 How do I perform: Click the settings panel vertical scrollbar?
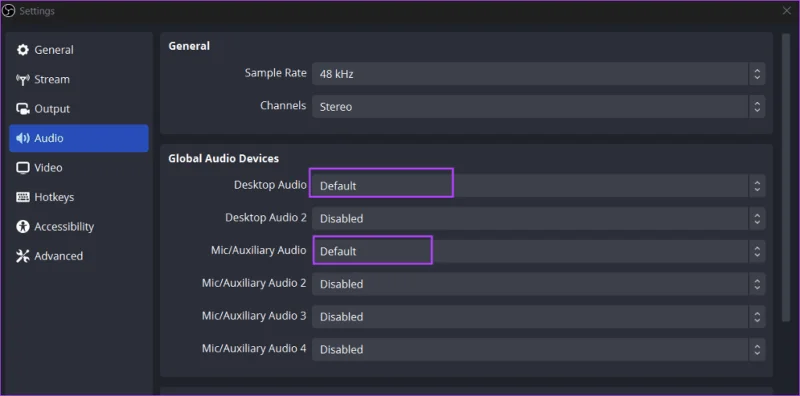pos(786,178)
